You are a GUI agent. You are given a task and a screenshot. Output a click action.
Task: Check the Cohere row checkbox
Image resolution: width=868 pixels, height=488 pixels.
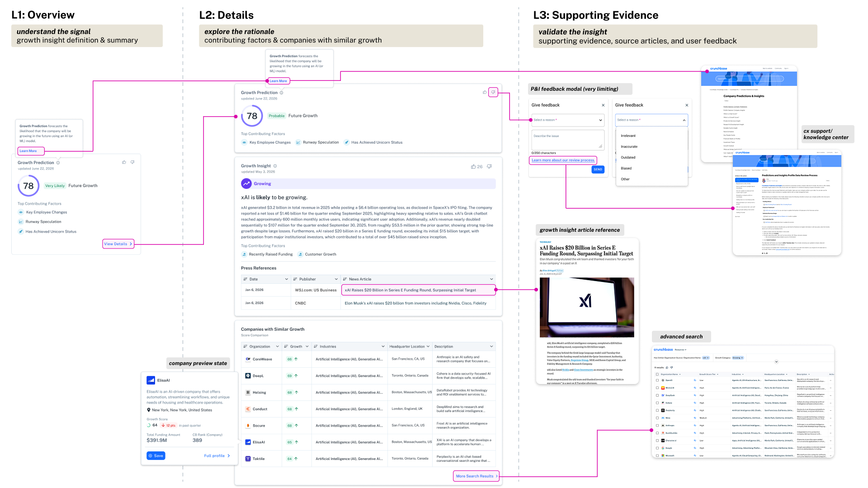coord(657,403)
